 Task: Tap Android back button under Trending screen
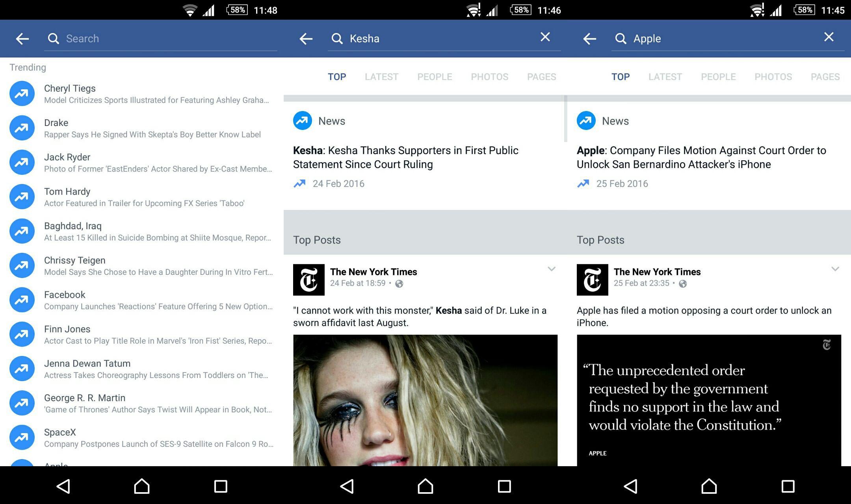(x=63, y=486)
